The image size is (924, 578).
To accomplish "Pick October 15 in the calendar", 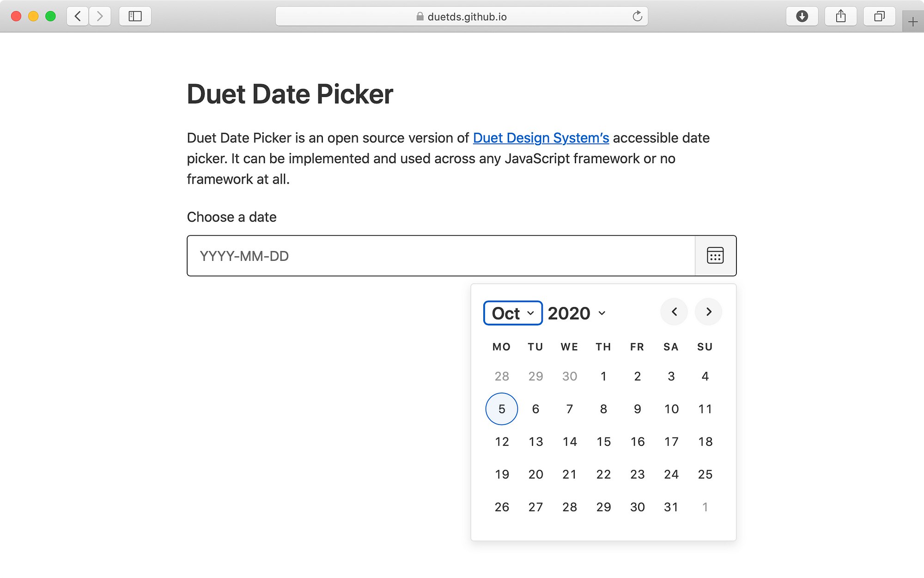I will 603,442.
